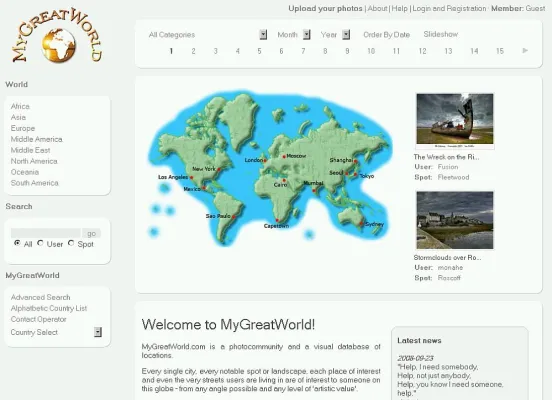
Task: Click Mexico marker on map
Action: pos(204,188)
